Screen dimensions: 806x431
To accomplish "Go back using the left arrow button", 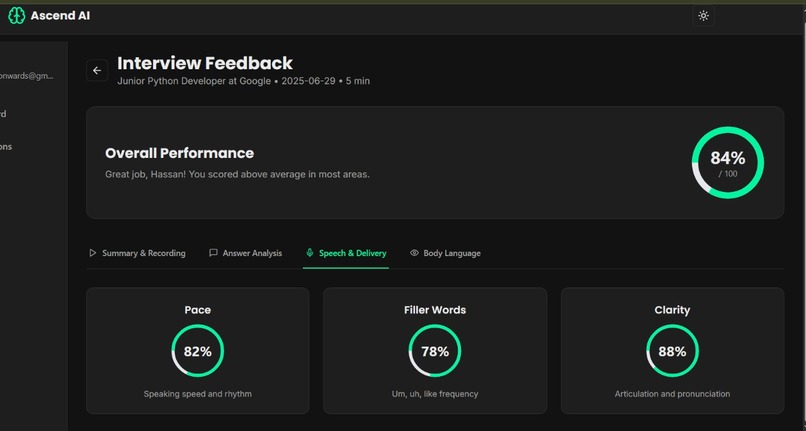I will point(97,70).
